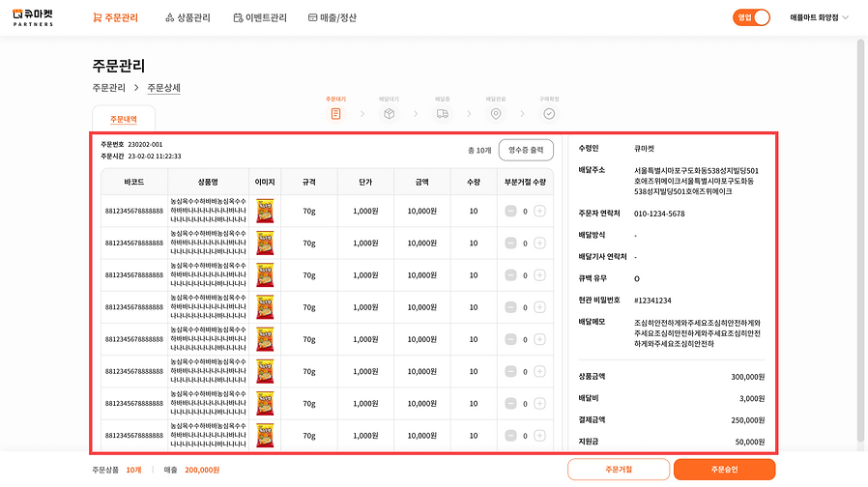This screenshot has height=487, width=868.
Task: Expand the 애플마트 화양점 store dropdown
Action: pos(819,17)
